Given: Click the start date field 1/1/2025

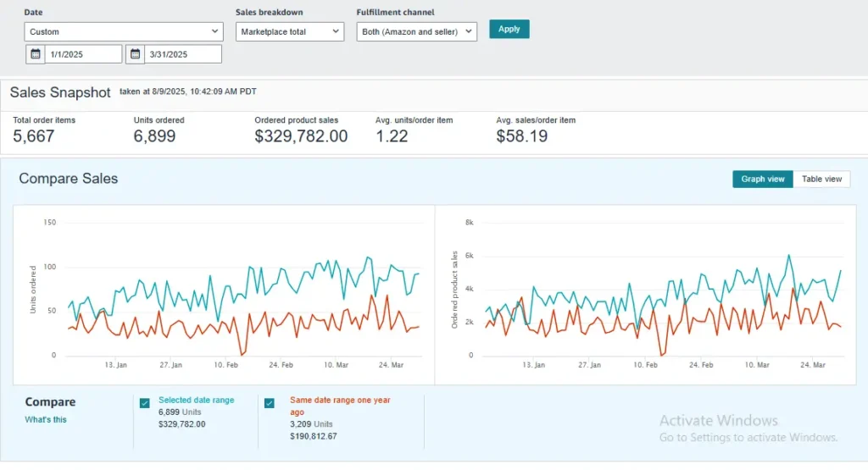Looking at the screenshot, I should tap(83, 54).
